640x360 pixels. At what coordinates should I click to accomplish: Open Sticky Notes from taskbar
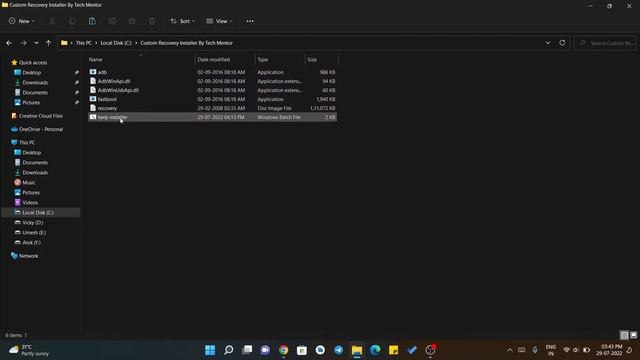click(x=393, y=350)
